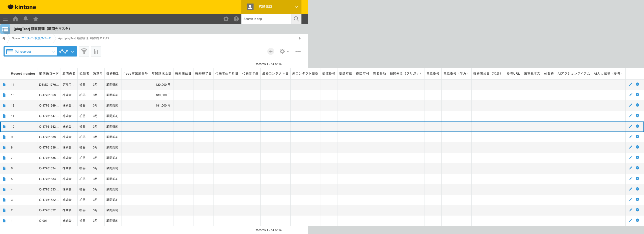
Task: Delete record 13 using the delete icon
Action: [x=637, y=95]
